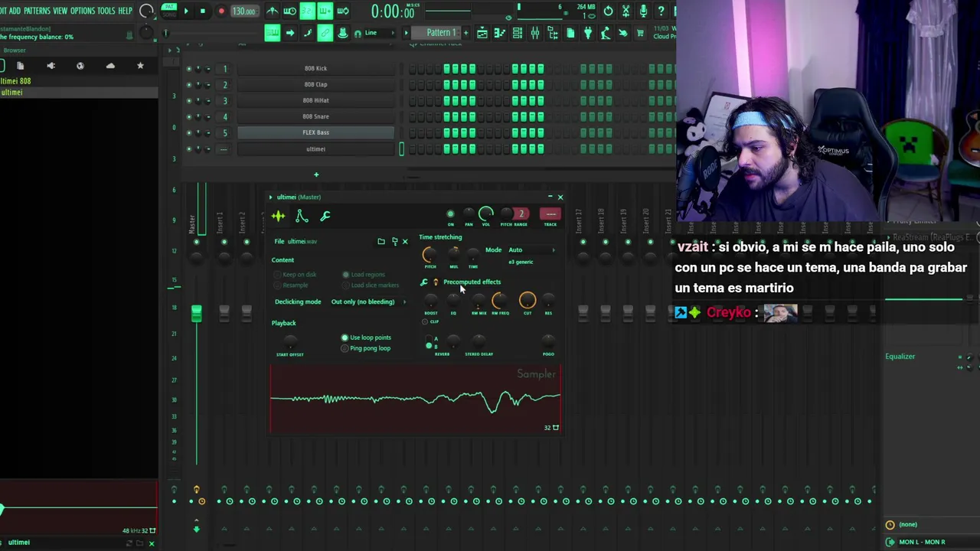980x551 pixels.
Task: Toggle the PAT/SONG mode switch
Action: click(x=169, y=11)
